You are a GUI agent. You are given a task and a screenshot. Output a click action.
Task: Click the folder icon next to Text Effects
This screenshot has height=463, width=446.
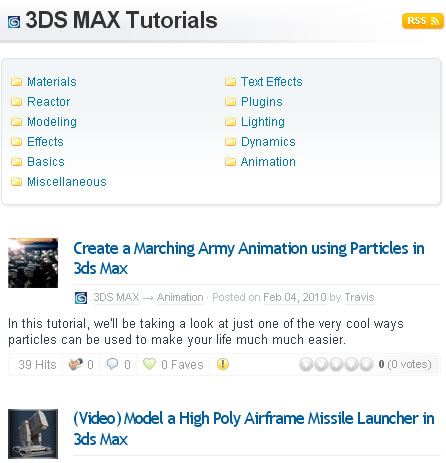(x=230, y=82)
